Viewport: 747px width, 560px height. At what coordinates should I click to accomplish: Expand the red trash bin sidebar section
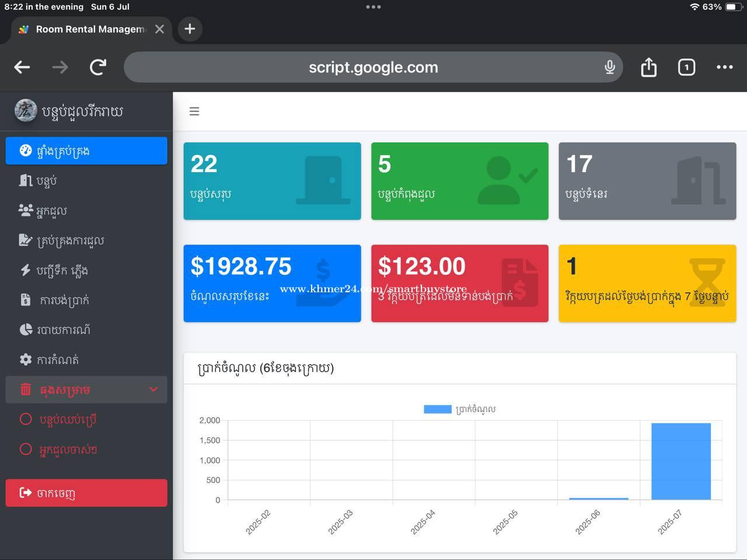click(x=64, y=390)
